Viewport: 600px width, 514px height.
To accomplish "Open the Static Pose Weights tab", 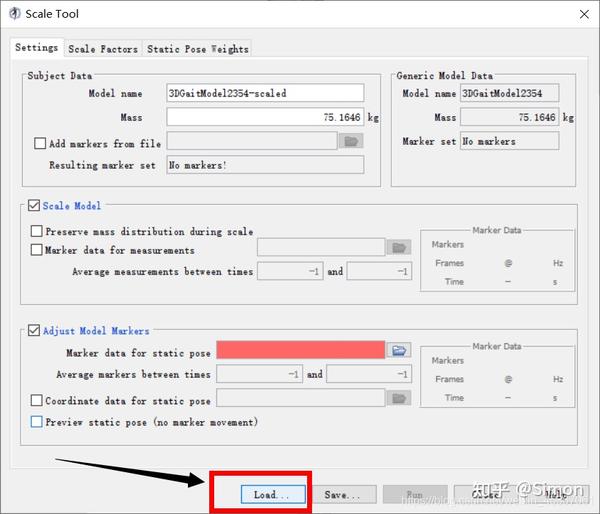I will 197,49.
